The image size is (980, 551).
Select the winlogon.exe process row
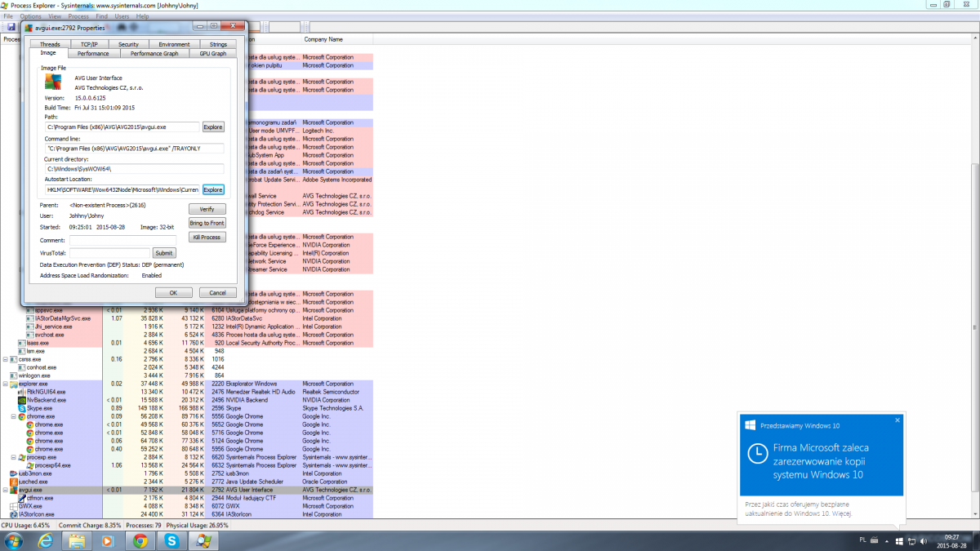point(186,375)
